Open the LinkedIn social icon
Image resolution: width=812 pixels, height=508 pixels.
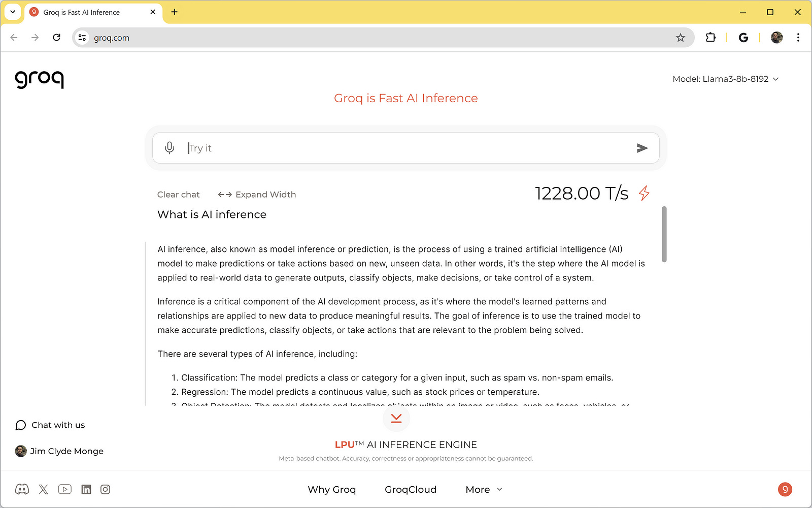86,489
